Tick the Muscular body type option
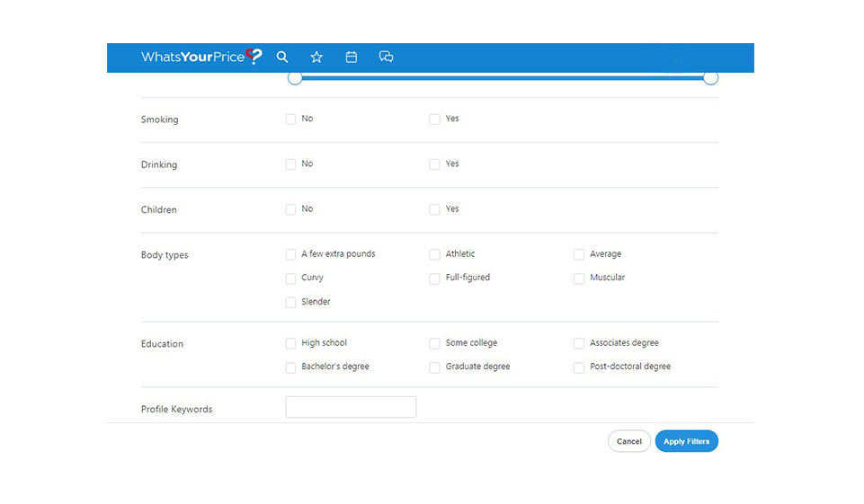The image size is (864, 504). [579, 279]
